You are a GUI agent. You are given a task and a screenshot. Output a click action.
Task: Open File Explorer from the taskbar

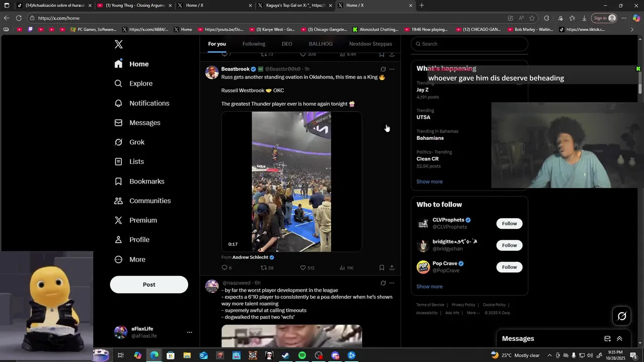tap(187, 355)
